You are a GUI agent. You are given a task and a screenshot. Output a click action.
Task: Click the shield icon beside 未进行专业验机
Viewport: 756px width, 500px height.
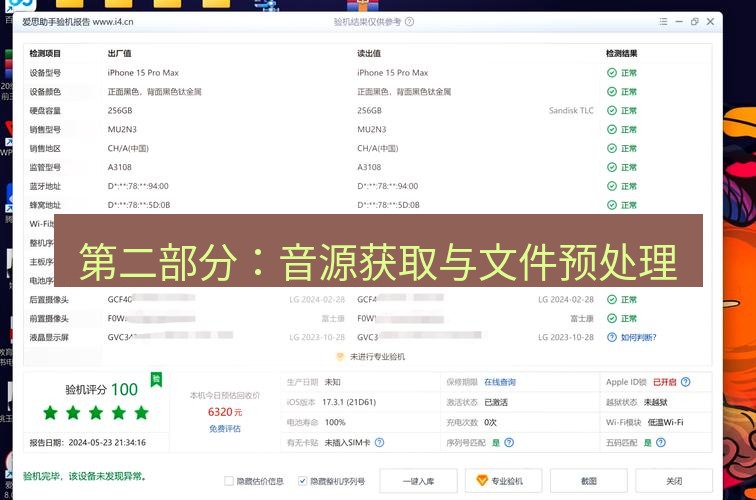(340, 356)
